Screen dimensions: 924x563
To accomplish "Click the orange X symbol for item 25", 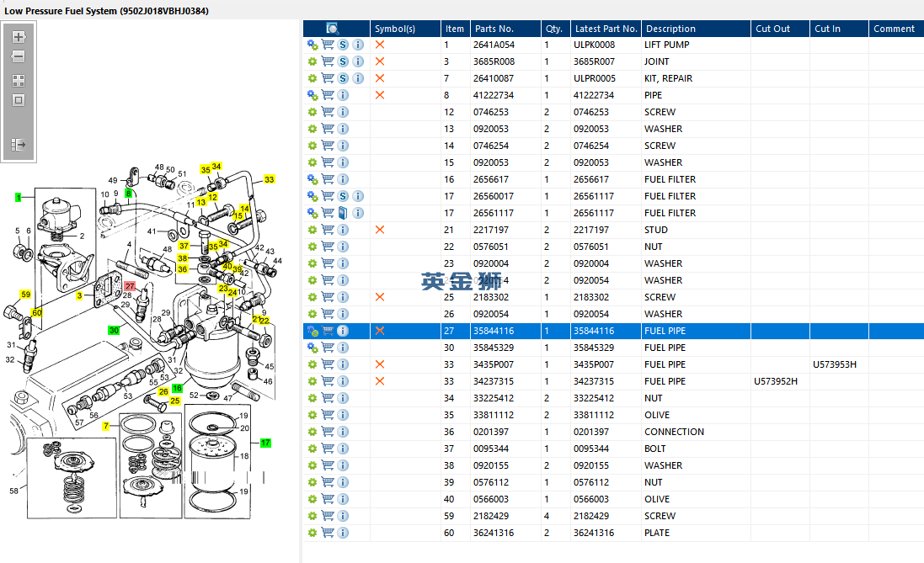I will [380, 297].
